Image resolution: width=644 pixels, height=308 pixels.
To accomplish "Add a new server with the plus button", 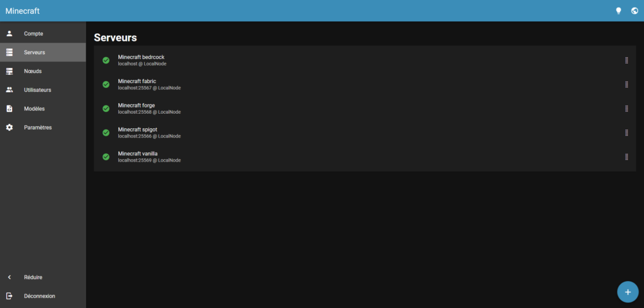I will point(627,292).
